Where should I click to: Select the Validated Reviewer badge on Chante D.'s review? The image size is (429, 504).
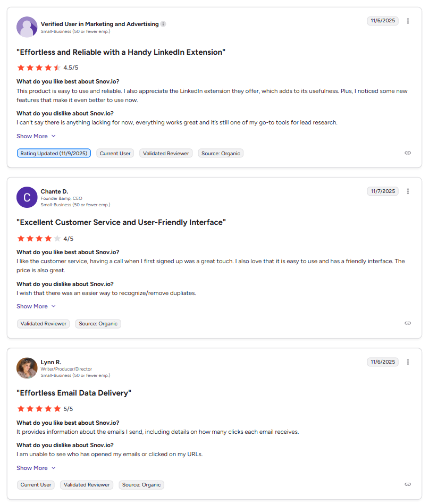click(x=43, y=323)
